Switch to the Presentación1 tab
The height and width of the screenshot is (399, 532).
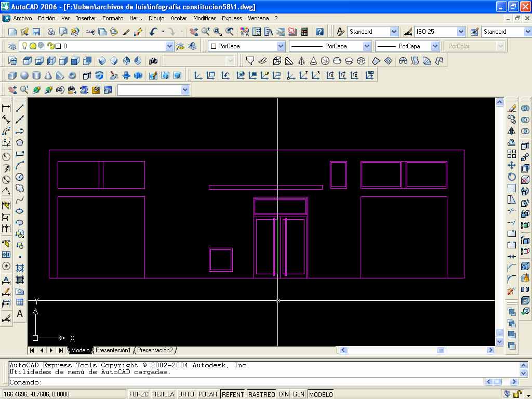(113, 350)
